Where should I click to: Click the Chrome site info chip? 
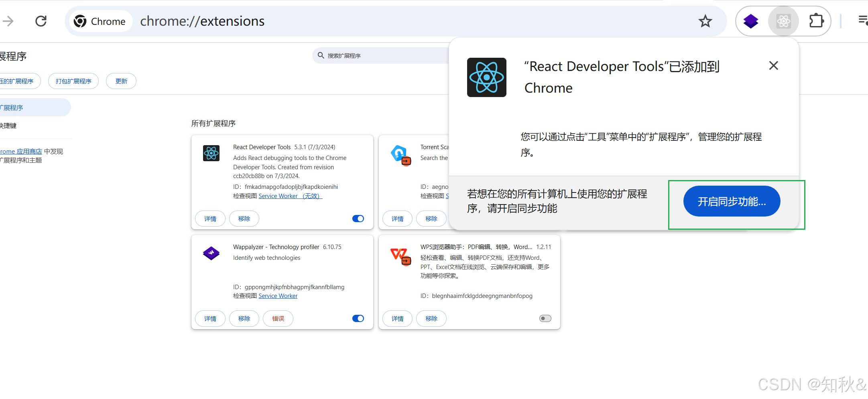[100, 21]
